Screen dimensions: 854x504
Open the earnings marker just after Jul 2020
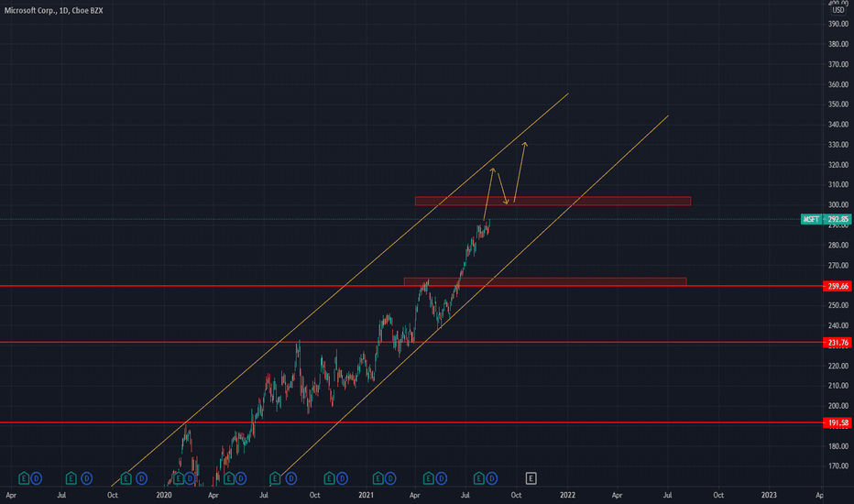click(275, 478)
